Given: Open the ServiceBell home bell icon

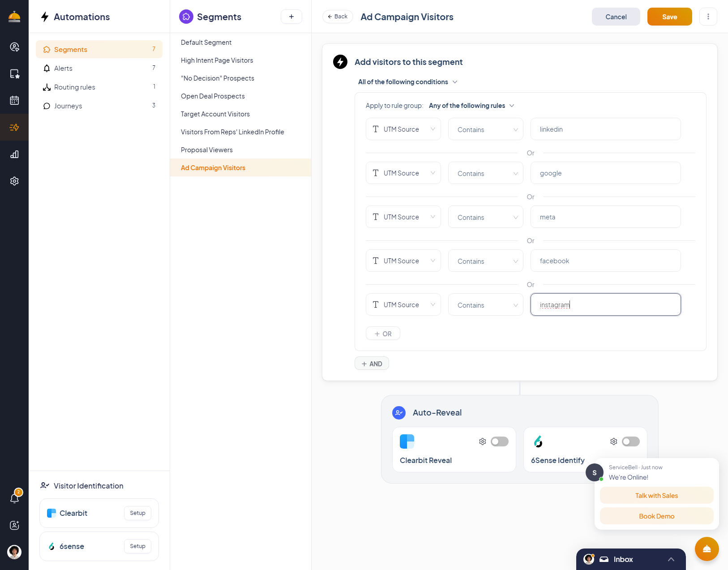Looking at the screenshot, I should coord(14,17).
